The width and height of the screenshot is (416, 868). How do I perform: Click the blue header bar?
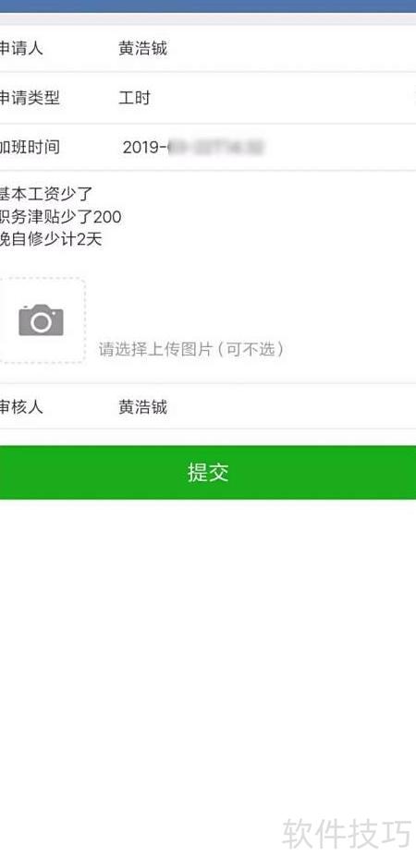[208, 6]
